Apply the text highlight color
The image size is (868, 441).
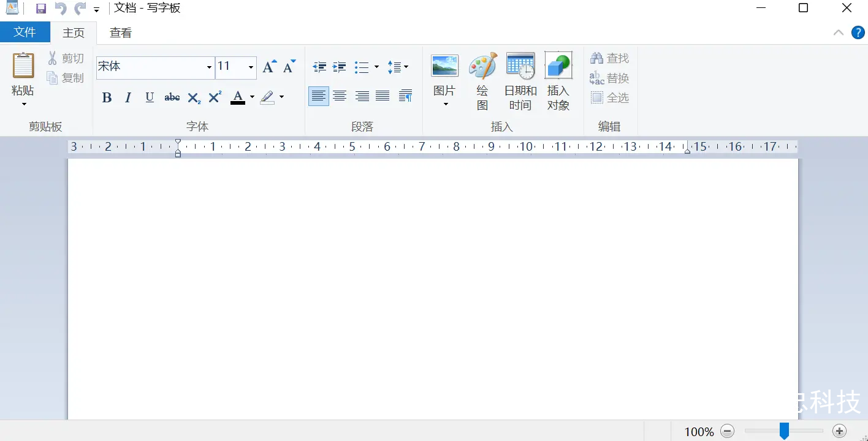[267, 97]
